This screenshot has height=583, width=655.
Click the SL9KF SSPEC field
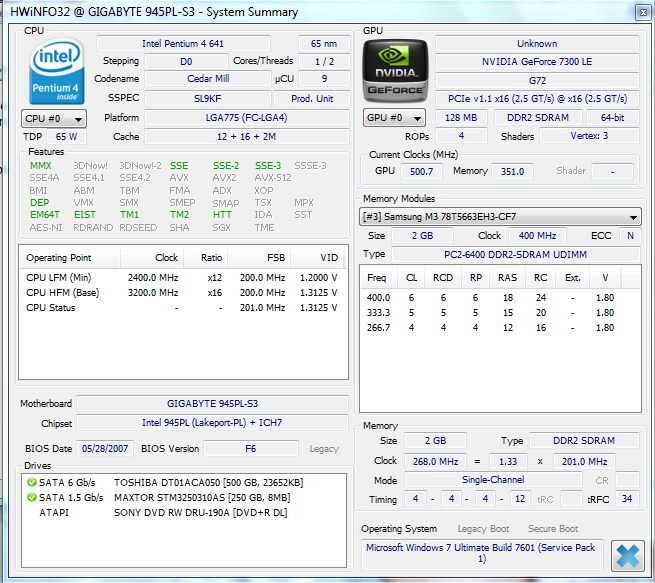(x=208, y=99)
